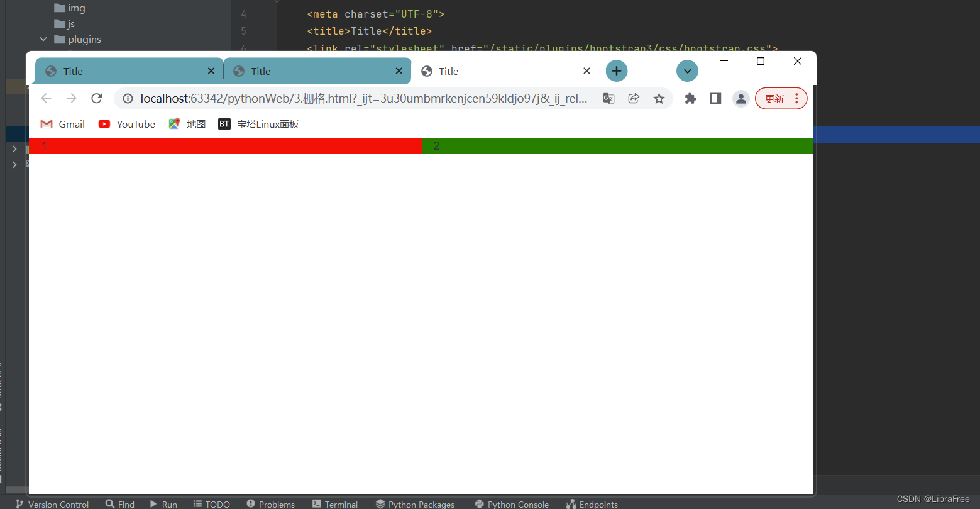This screenshot has width=980, height=509.
Task: Collapse the plugins folder chevron
Action: click(43, 39)
